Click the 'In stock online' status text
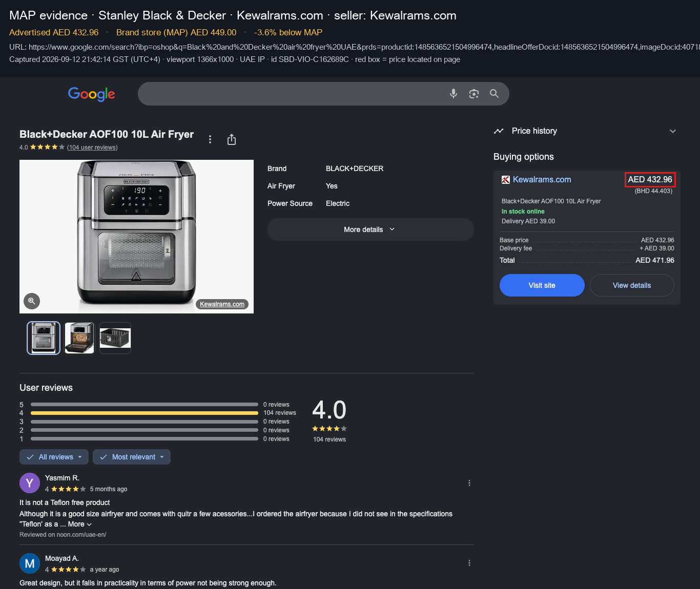The image size is (700, 589). 523,212
